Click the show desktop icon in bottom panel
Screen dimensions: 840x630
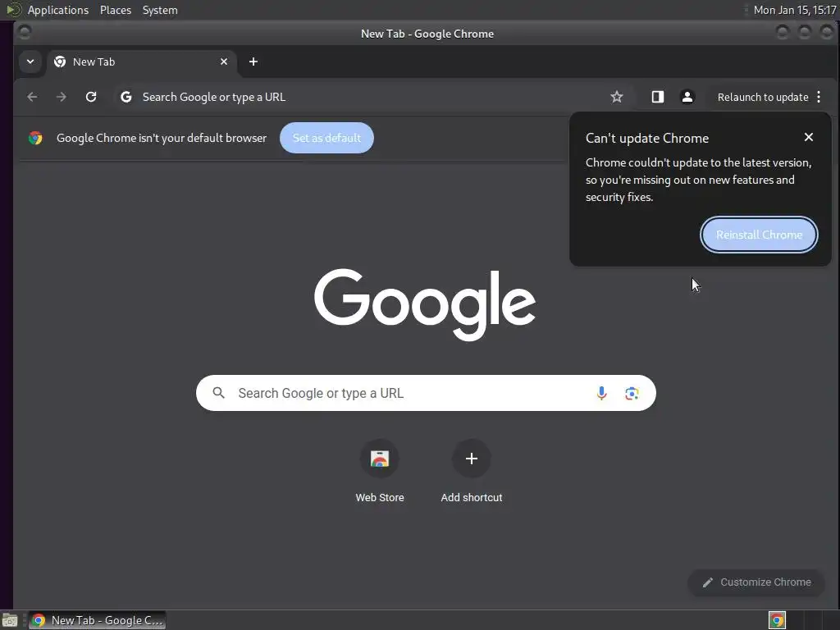point(10,620)
